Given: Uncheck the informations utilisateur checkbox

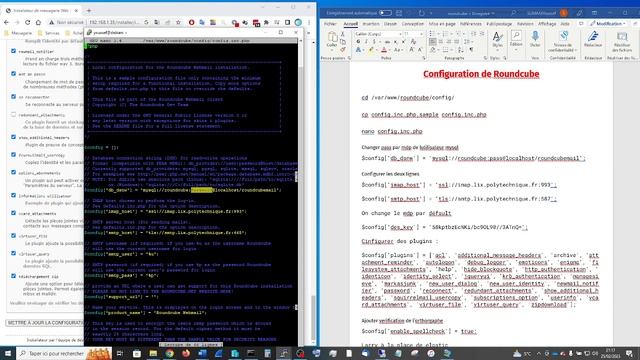Looking at the screenshot, I should (13, 195).
